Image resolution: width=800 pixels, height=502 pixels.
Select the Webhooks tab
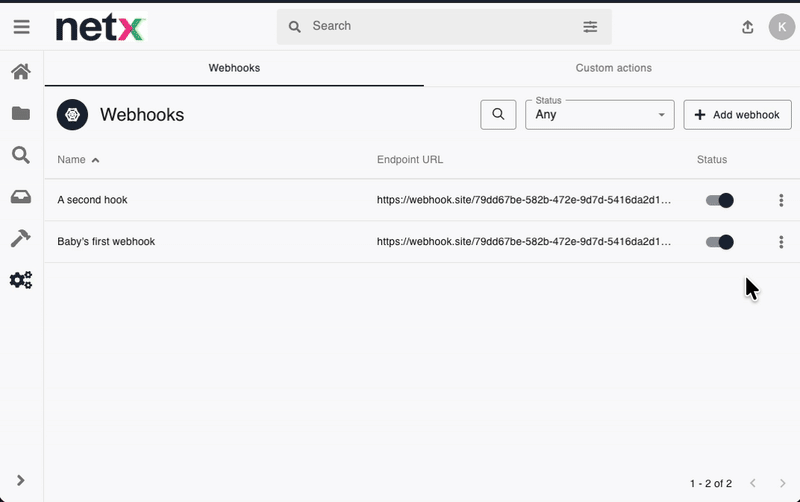234,68
